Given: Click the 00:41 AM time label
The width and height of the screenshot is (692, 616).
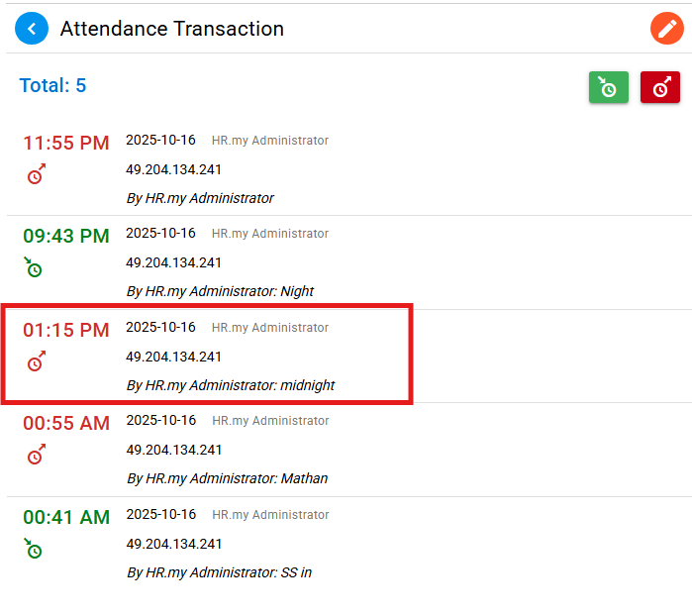Looking at the screenshot, I should click(x=66, y=517).
